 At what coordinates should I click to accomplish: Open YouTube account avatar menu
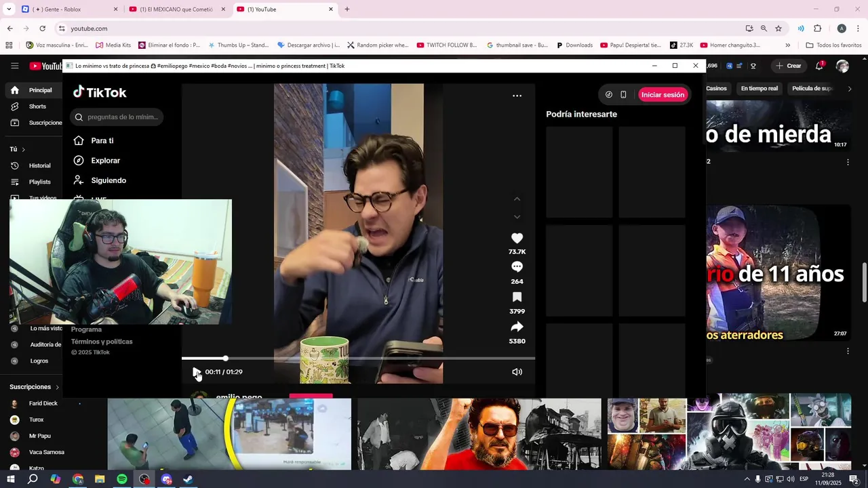click(842, 66)
